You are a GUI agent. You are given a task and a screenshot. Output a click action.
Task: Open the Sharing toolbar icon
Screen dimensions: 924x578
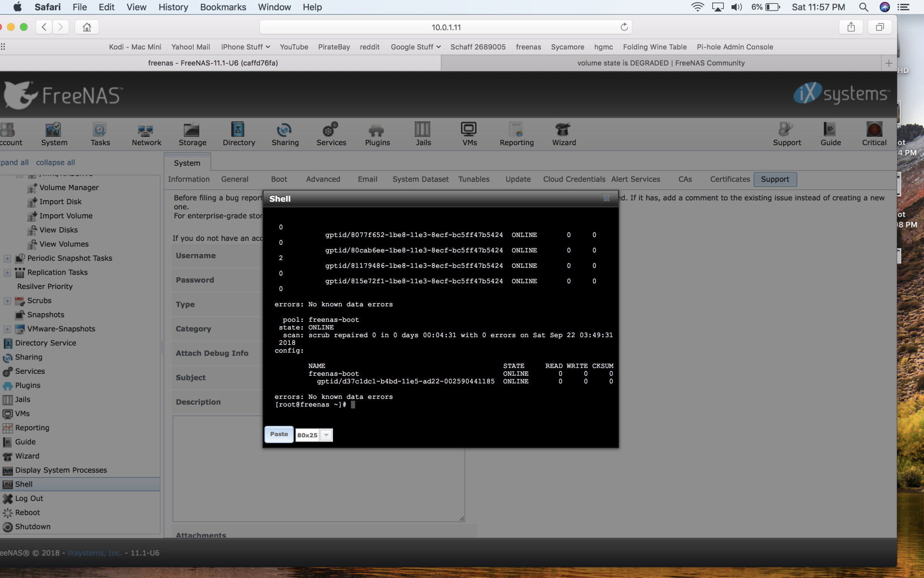tap(285, 134)
